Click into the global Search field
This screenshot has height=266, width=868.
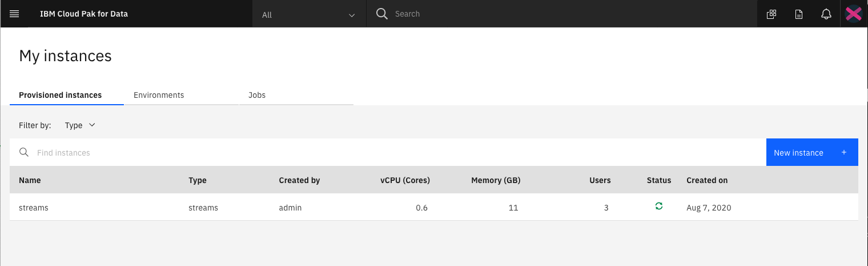(571, 14)
